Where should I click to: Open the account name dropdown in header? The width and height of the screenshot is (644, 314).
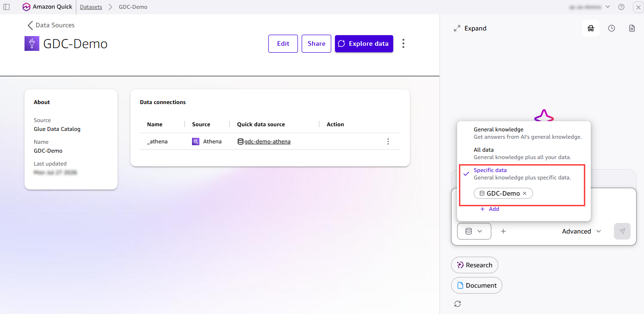click(x=590, y=7)
